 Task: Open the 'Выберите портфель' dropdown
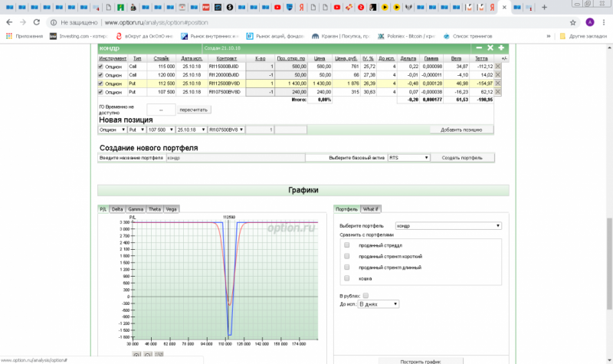pyautogui.click(x=447, y=226)
